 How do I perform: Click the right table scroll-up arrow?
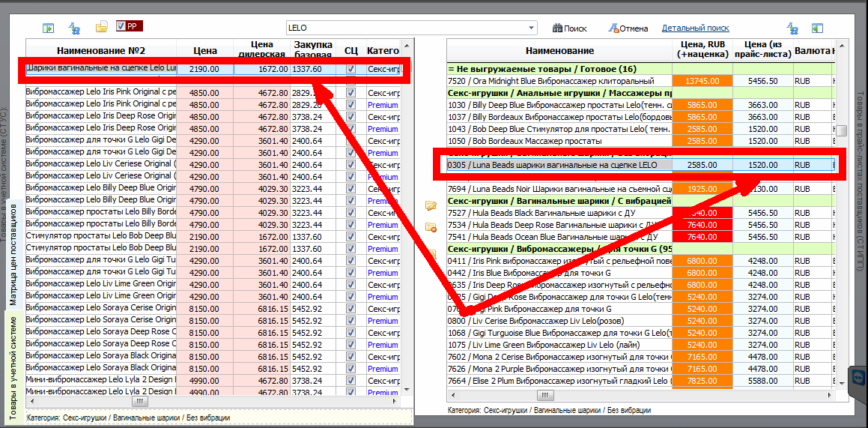[x=842, y=44]
